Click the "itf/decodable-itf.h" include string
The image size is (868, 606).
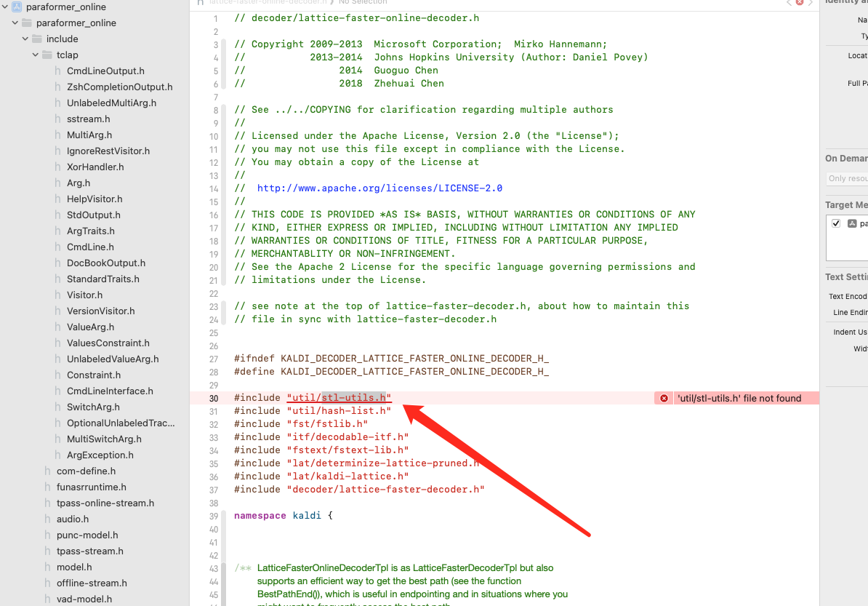coord(347,437)
